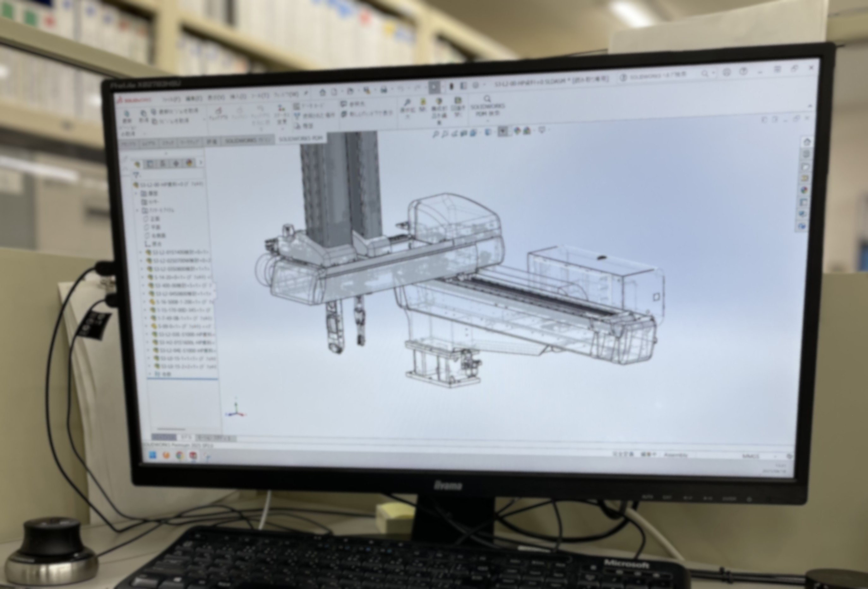Image resolution: width=868 pixels, height=589 pixels.
Task: Switch to the ConfigurationManager tab icon
Action: click(x=163, y=164)
